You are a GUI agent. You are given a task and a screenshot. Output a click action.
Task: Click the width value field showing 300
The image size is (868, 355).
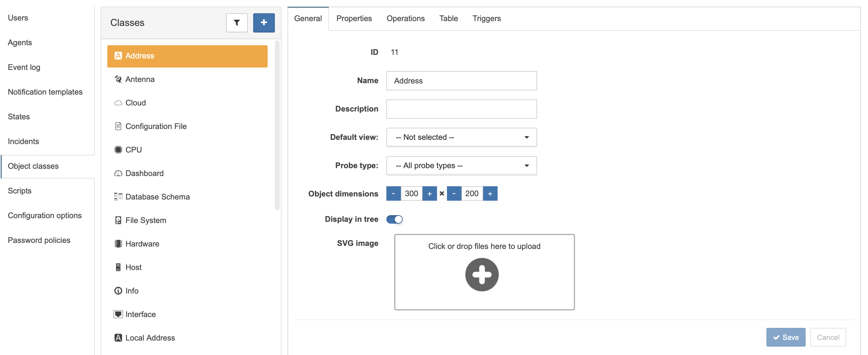coord(411,194)
